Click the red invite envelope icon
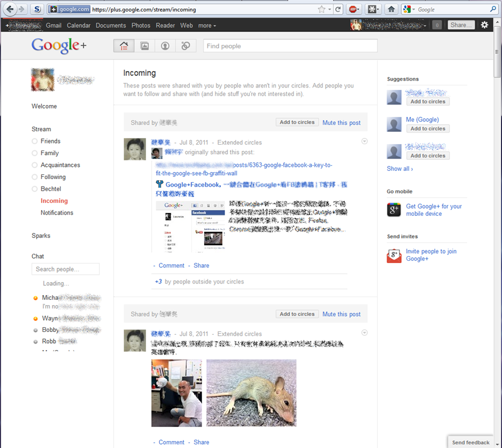The height and width of the screenshot is (448, 502). coord(394,256)
